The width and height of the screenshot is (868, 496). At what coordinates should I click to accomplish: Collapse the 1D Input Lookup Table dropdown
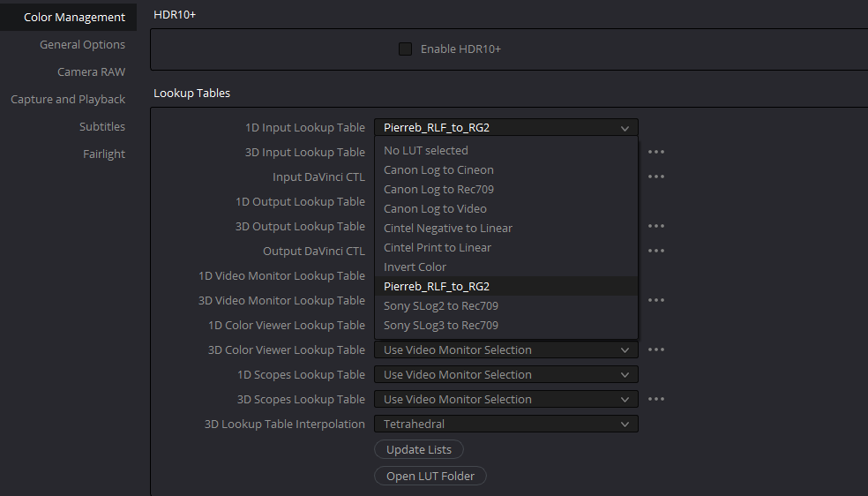pyautogui.click(x=506, y=127)
